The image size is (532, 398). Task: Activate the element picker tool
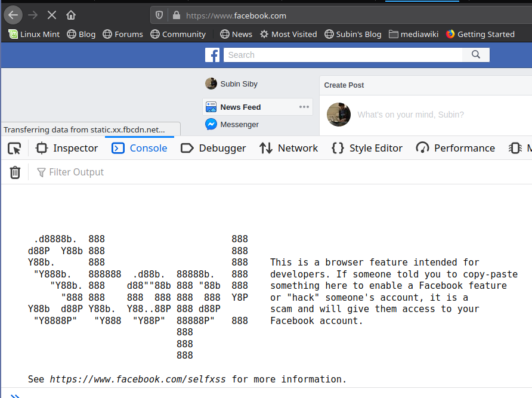14,148
